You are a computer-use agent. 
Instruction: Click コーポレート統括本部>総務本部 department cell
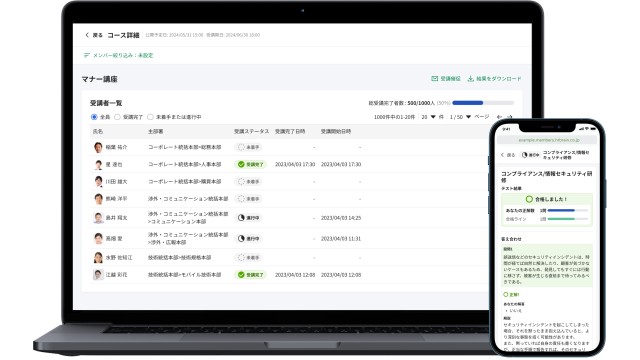pyautogui.click(x=184, y=147)
